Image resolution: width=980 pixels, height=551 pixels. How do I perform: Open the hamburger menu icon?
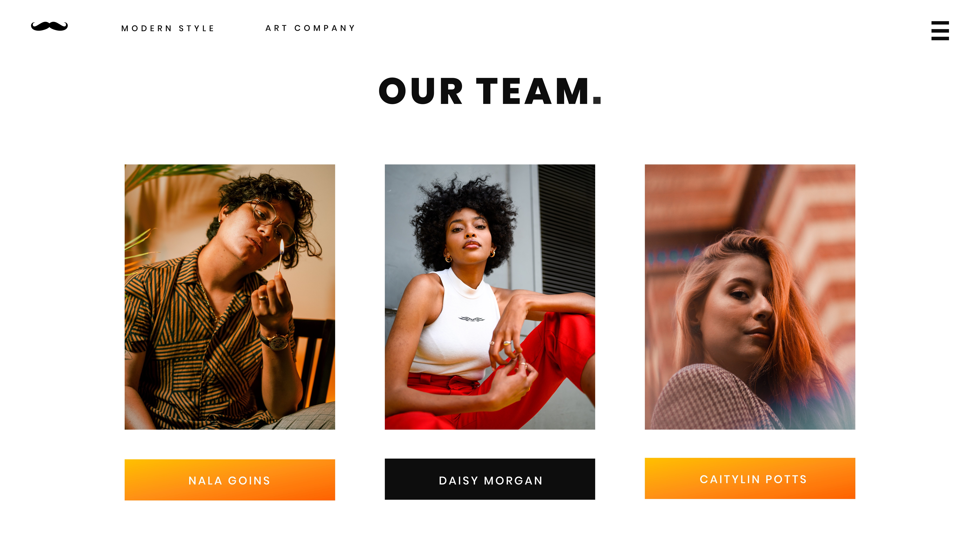(x=940, y=30)
